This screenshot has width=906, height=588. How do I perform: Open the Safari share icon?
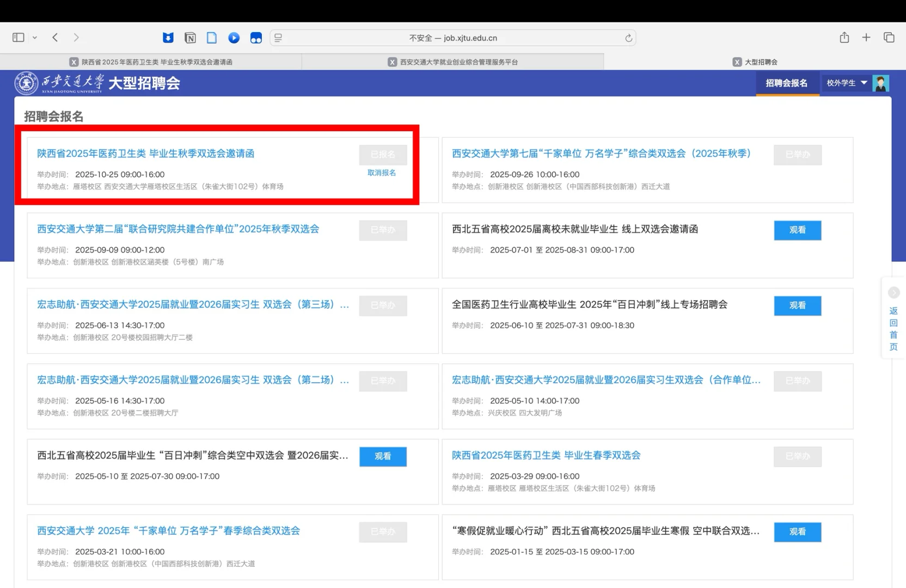coord(844,37)
